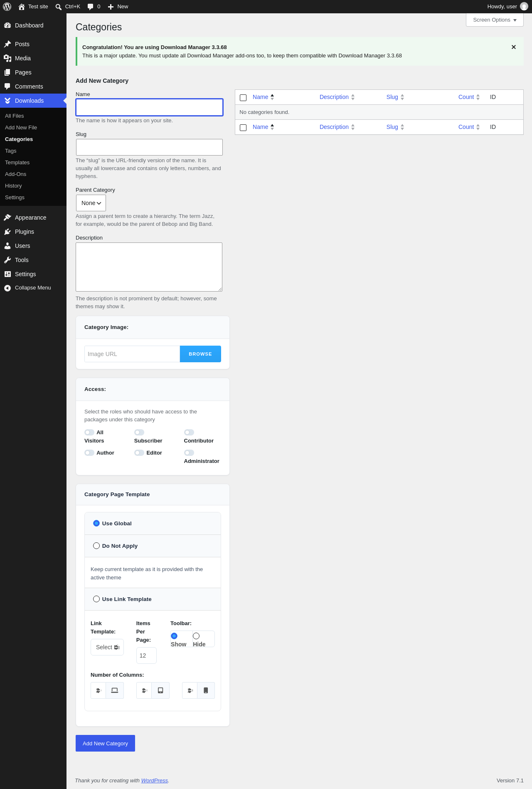Select the Do Not Apply radio

(x=96, y=546)
